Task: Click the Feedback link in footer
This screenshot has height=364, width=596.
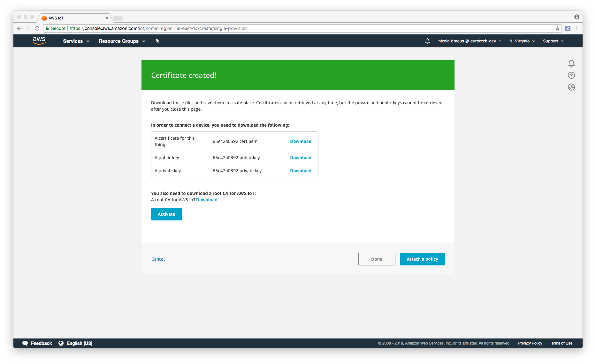Action: click(41, 343)
